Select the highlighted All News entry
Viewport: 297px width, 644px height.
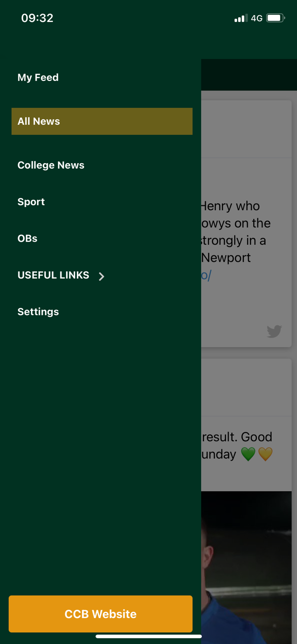click(x=102, y=121)
